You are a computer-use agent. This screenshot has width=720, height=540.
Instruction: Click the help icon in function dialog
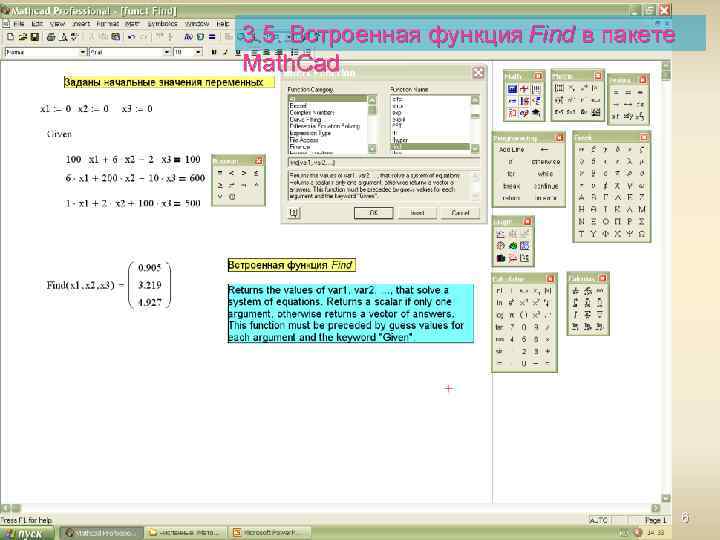coord(294,213)
